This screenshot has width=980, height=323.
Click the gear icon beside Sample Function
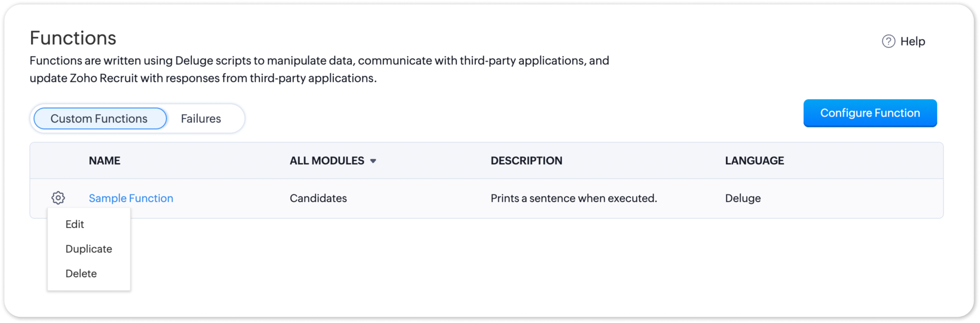point(58,198)
